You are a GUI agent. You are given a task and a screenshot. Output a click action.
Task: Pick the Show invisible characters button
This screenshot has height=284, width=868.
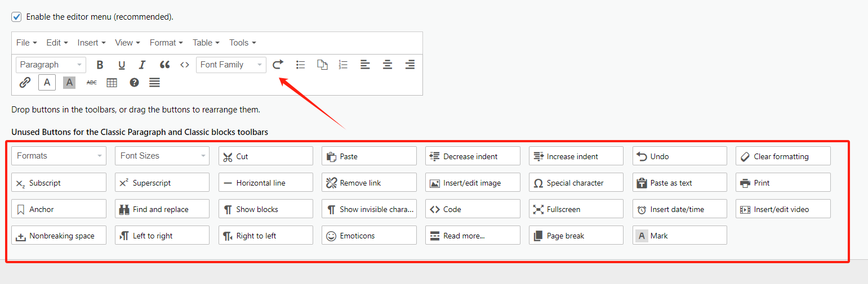click(x=370, y=209)
